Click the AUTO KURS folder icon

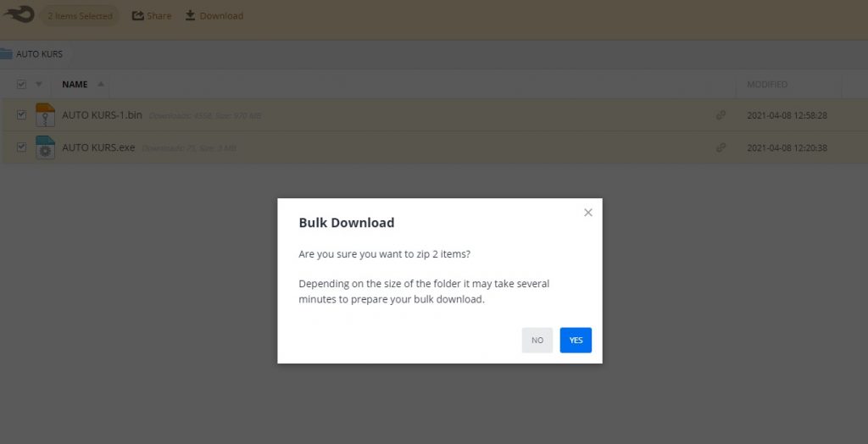pos(6,54)
